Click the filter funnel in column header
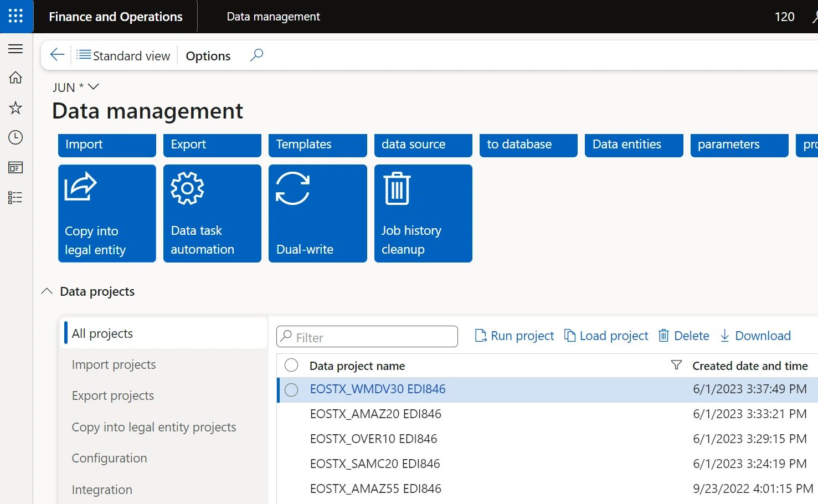The width and height of the screenshot is (818, 504). pyautogui.click(x=676, y=365)
